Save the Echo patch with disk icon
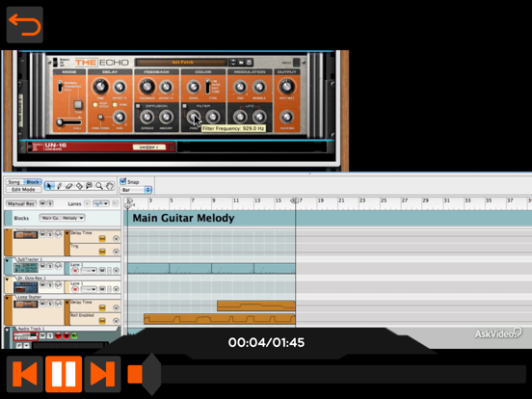 249,63
